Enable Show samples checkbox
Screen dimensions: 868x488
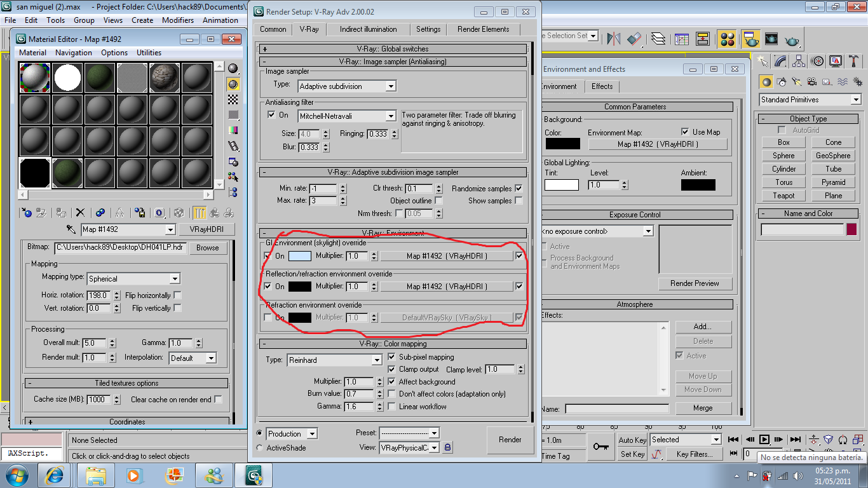click(519, 201)
